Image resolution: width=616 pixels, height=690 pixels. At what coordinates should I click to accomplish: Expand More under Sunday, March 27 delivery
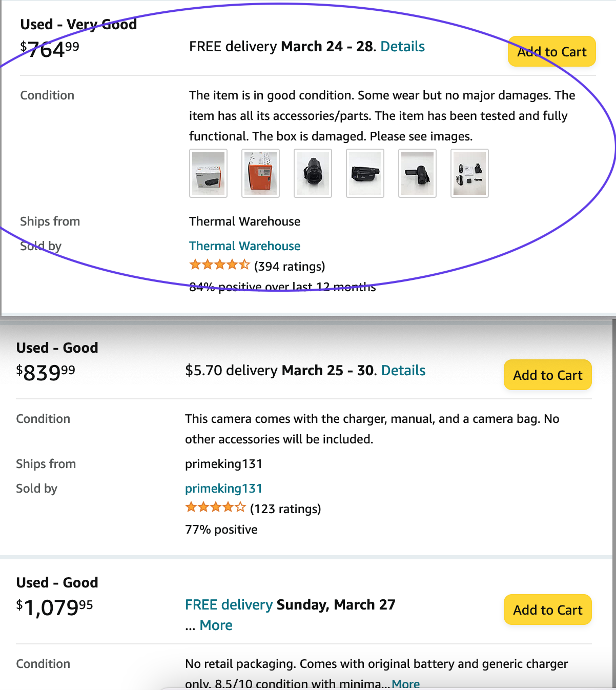click(216, 625)
